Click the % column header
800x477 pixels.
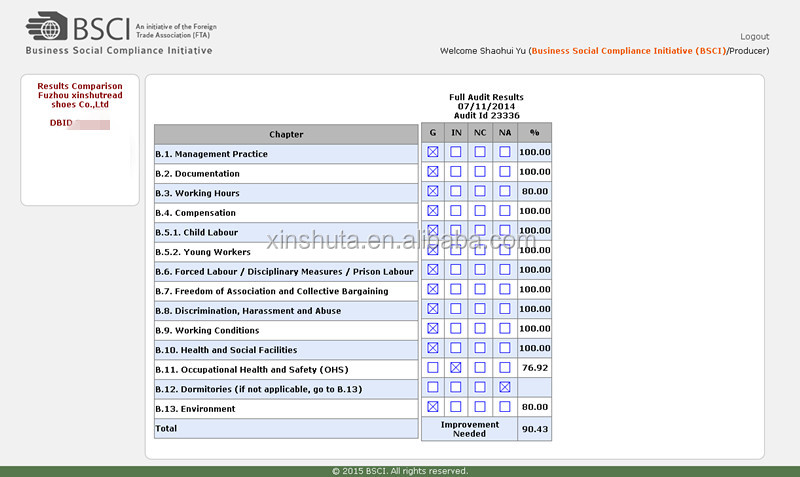coord(535,133)
